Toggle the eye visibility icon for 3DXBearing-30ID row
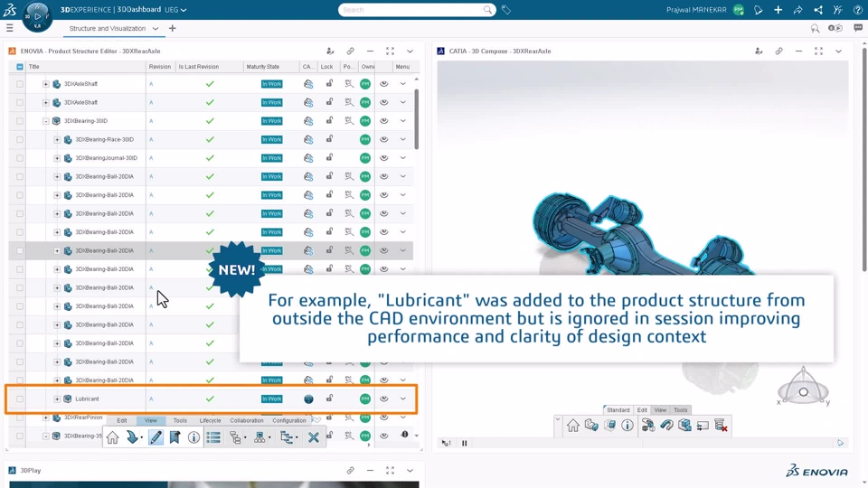 pyautogui.click(x=383, y=121)
